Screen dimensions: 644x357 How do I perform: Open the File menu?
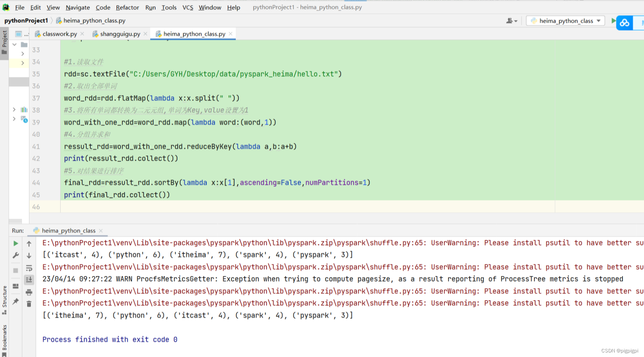tap(20, 7)
